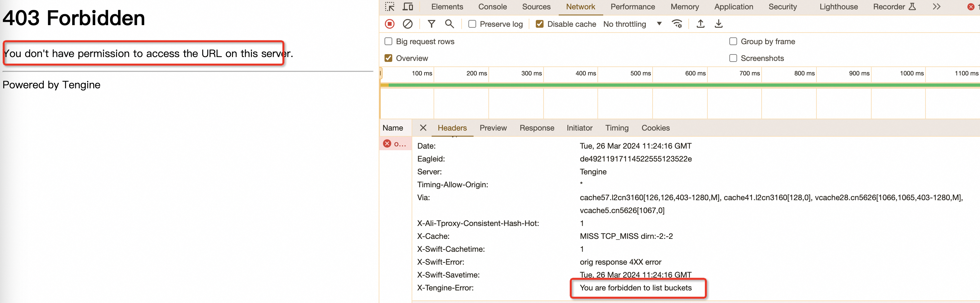Click the Via header value
980x303 pixels.
(x=771, y=204)
